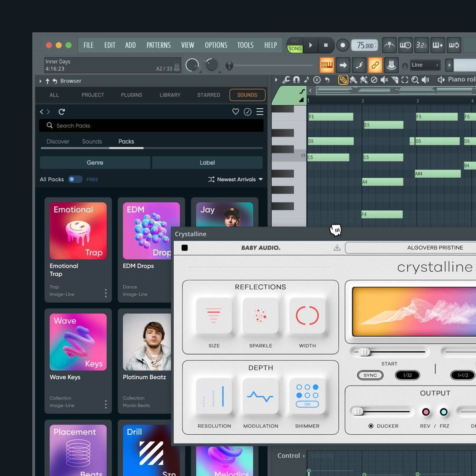Switch to the PLUGINS browser tab
Screen dimensions: 476x476
coord(132,95)
